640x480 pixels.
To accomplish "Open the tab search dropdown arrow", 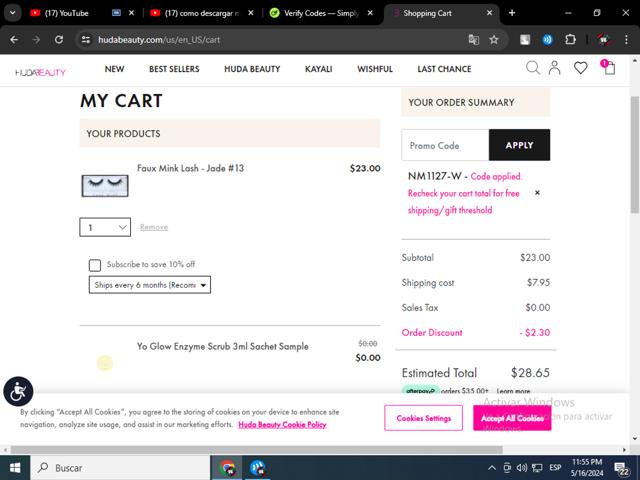I will pos(13,13).
